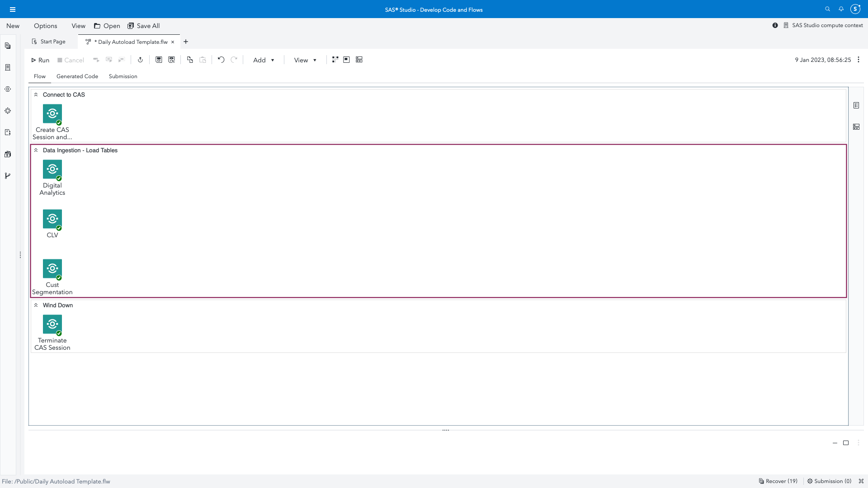Run the Daily Autoload Template flow
The width and height of the screenshot is (868, 488).
point(40,60)
